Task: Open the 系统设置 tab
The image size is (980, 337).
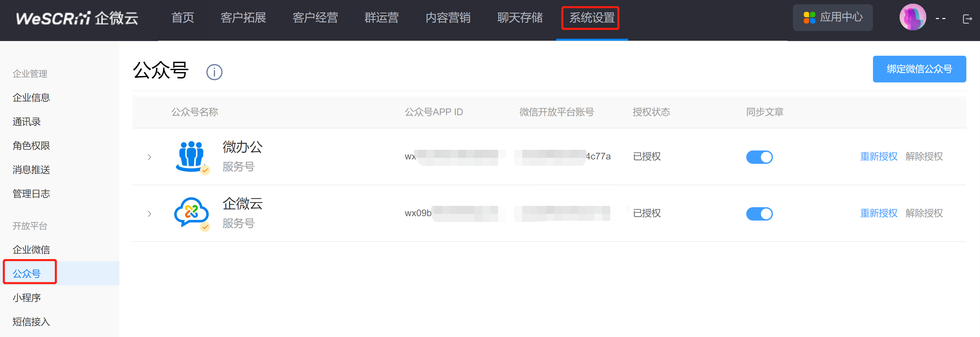Action: coord(591,18)
